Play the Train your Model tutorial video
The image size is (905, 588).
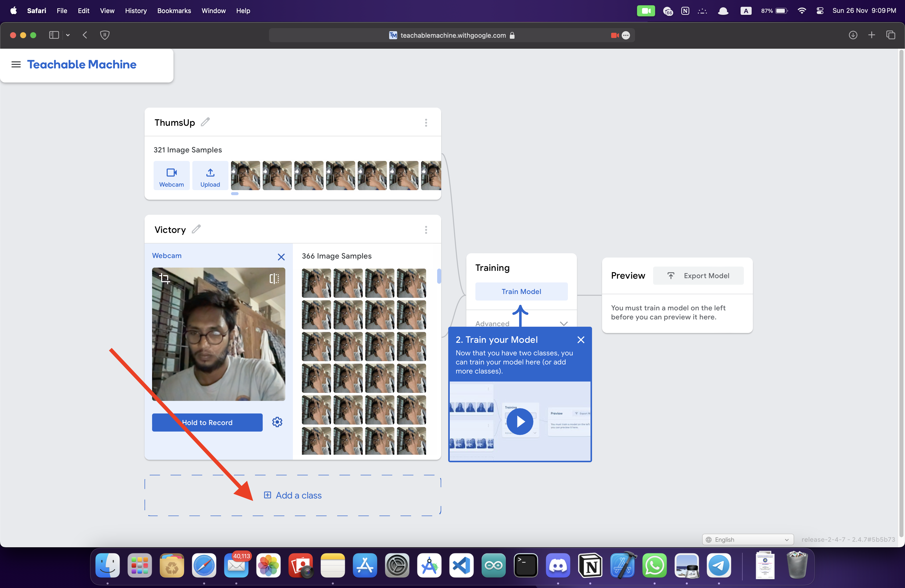[520, 422]
